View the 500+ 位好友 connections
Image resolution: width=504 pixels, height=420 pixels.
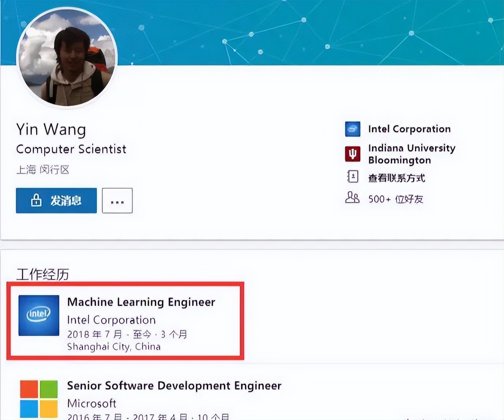(396, 199)
